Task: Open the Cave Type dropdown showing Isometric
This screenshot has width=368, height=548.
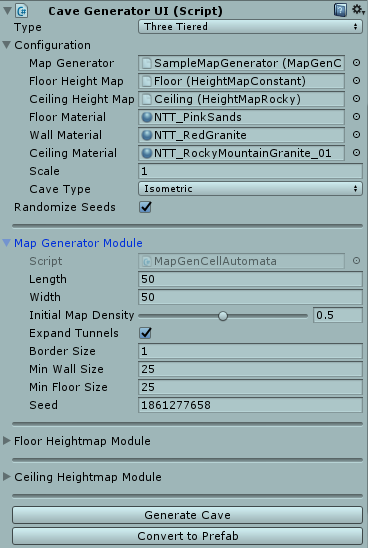Action: point(250,189)
